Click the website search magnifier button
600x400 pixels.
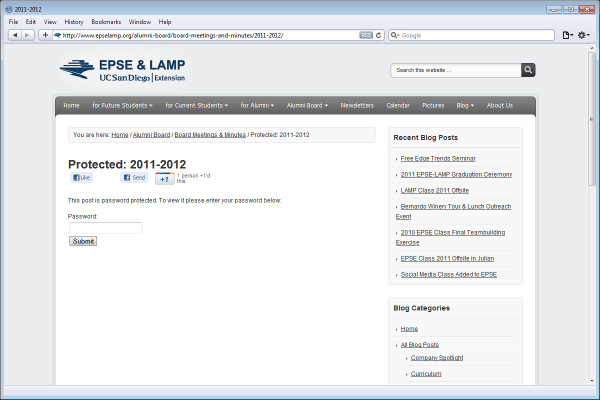(528, 70)
